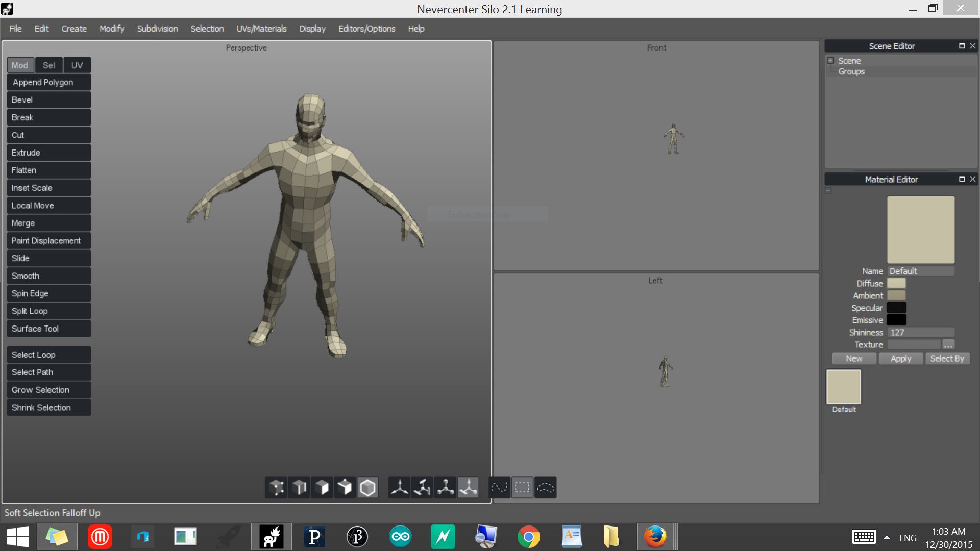
Task: Click the Bevel tool button
Action: coord(49,100)
